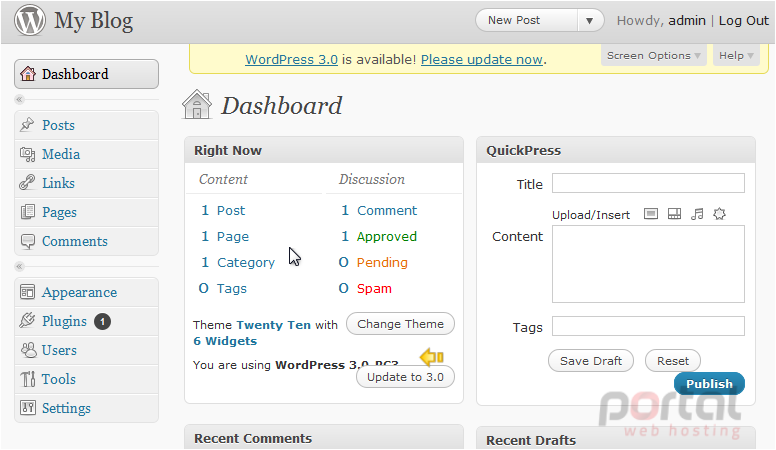
Task: Click the Recent Drafts widget header
Action: (616, 439)
